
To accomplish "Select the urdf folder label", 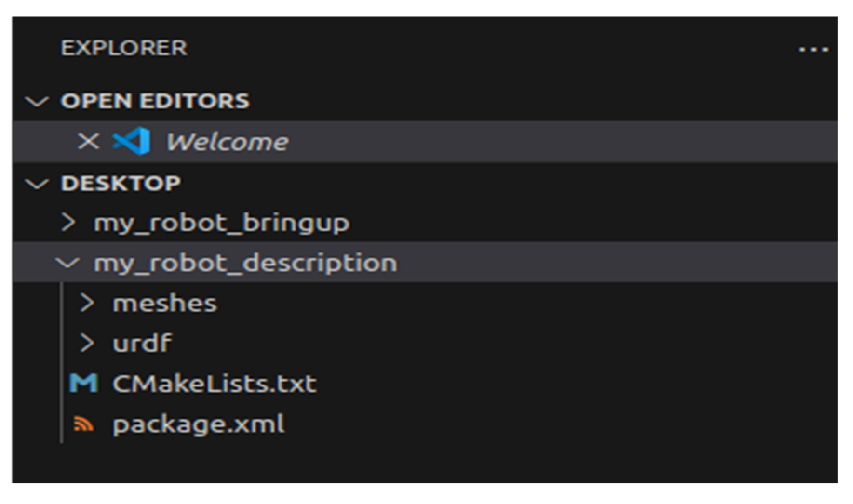I will click(x=142, y=344).
